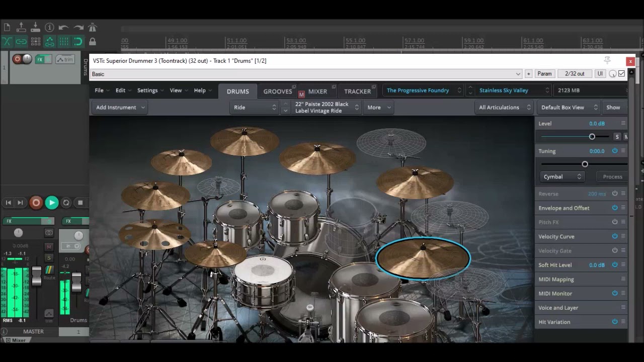Create a new project with the page icon

[x=7, y=28]
